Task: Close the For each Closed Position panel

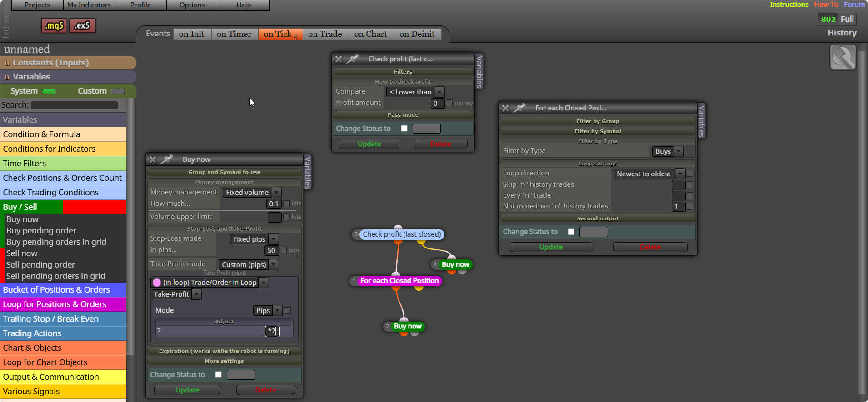Action: coord(505,108)
